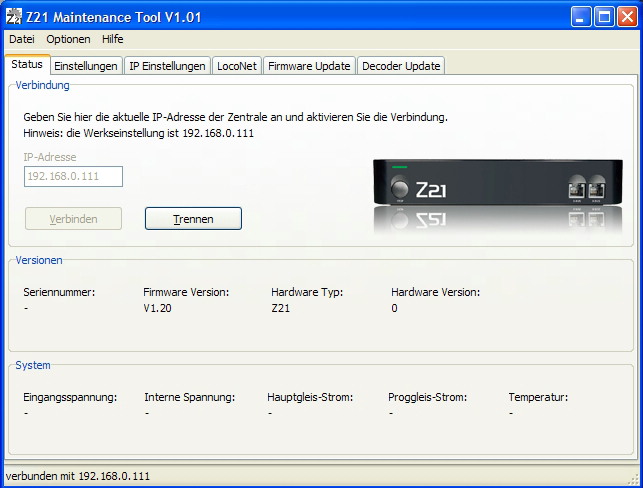Click the Hauptgleis-Strom label
Screen dimensions: 643x488
310,397
